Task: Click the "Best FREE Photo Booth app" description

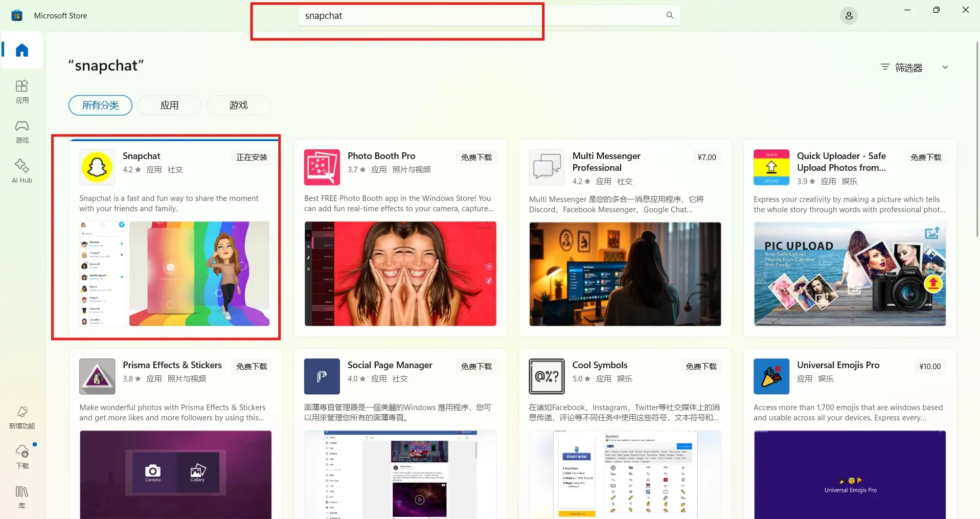Action: 399,204
